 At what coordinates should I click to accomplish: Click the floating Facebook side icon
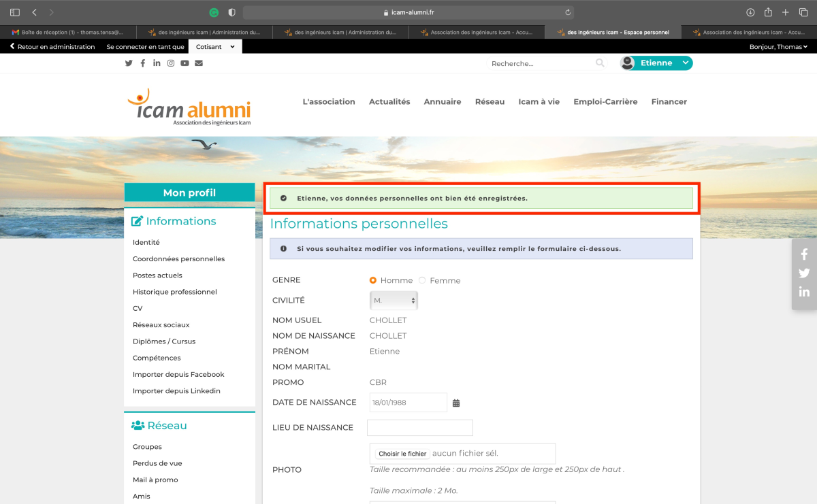click(x=804, y=254)
